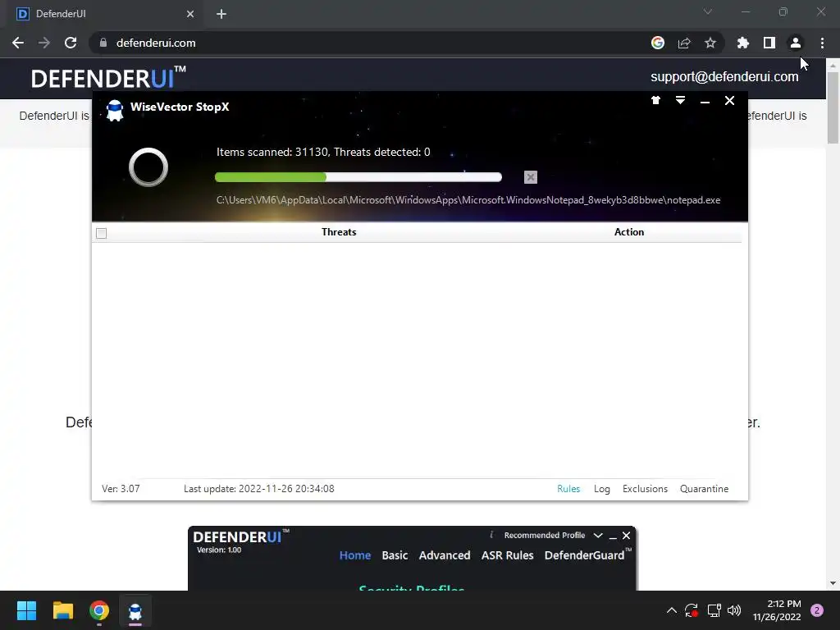
Task: Click the spinning scan status circle
Action: 148,167
